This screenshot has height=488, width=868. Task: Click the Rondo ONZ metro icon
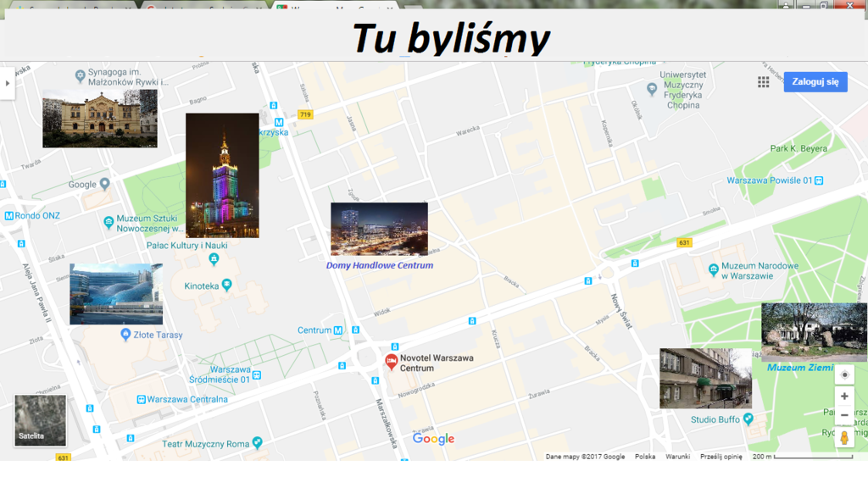[x=8, y=216]
